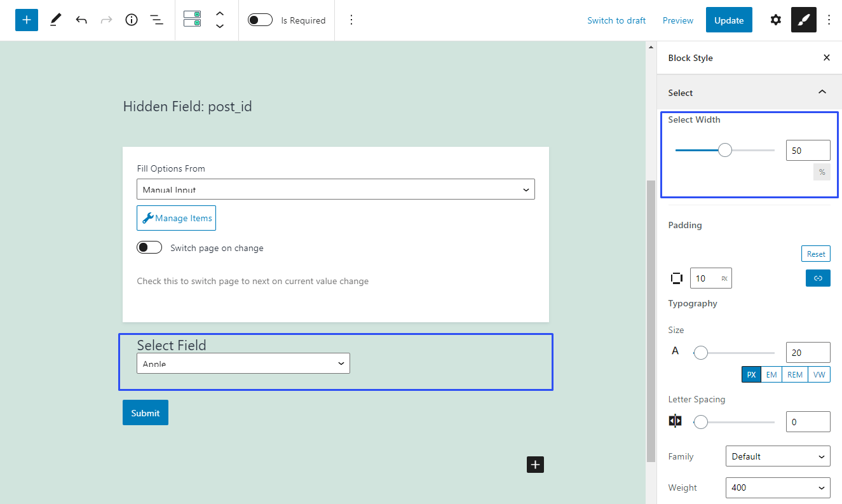
Task: Click Switch to draft link
Action: [616, 20]
